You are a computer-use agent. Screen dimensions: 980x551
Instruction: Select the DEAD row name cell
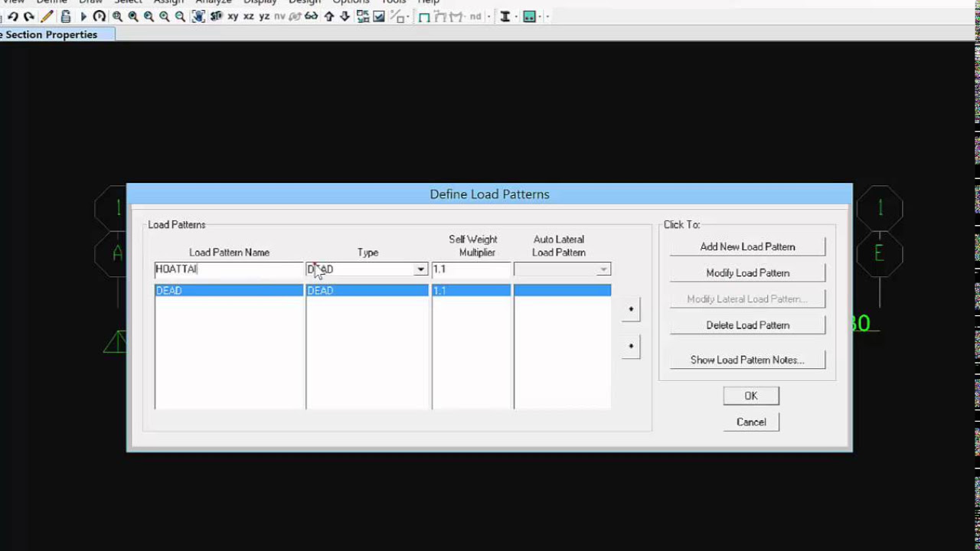coord(229,291)
